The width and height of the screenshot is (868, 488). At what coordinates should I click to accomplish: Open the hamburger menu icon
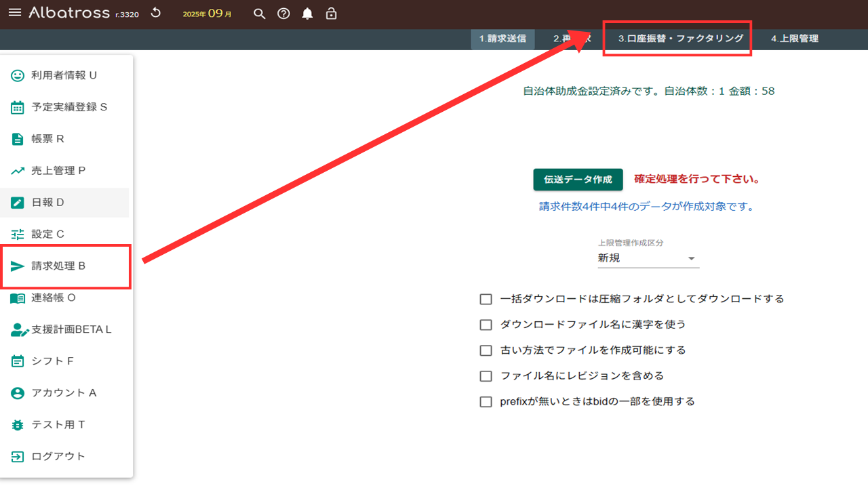(x=14, y=13)
